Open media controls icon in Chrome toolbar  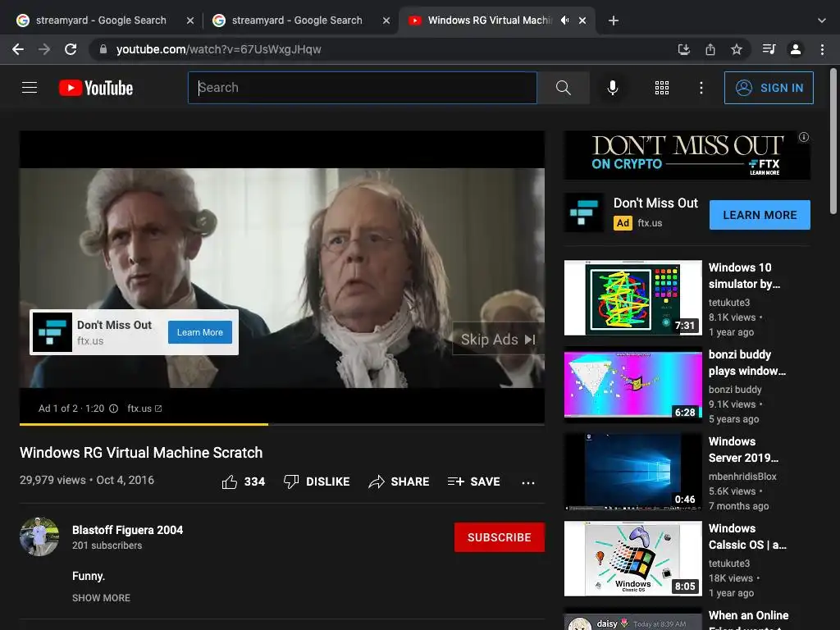(x=769, y=49)
